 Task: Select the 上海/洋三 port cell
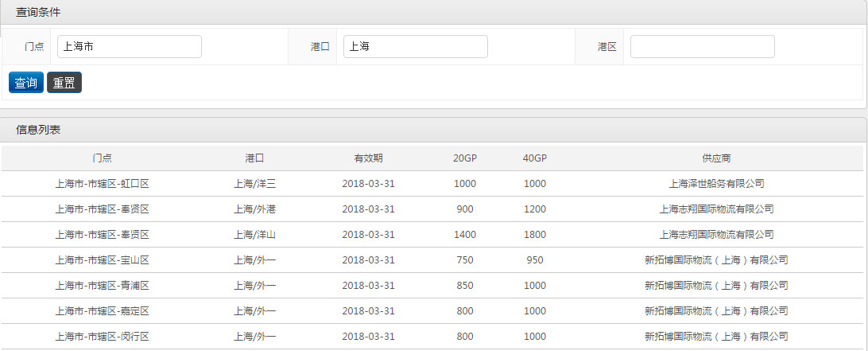tap(254, 184)
